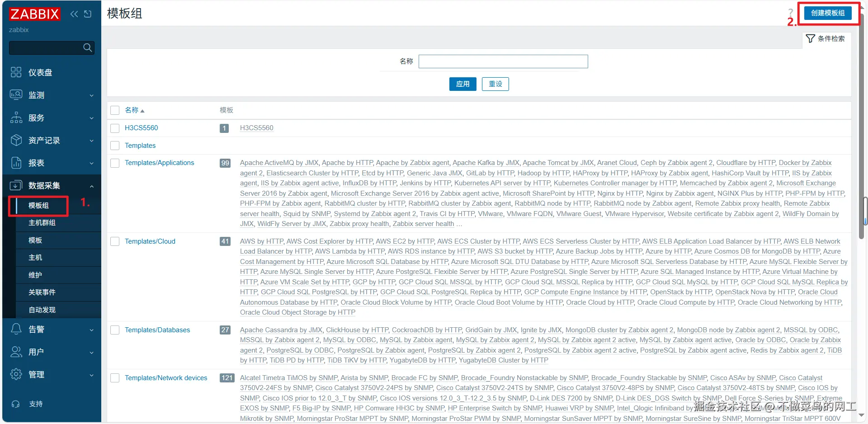Click the 名称 filter input field

(503, 61)
